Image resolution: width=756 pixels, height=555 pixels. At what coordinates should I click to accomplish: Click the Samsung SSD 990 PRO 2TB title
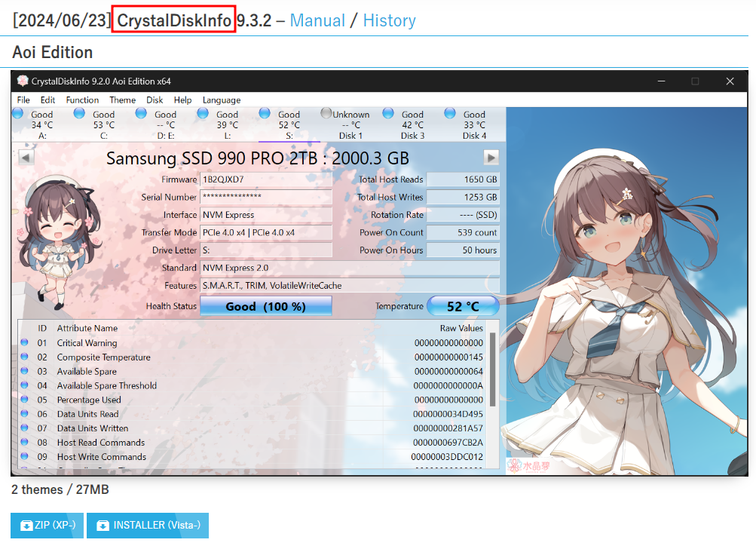pos(258,158)
